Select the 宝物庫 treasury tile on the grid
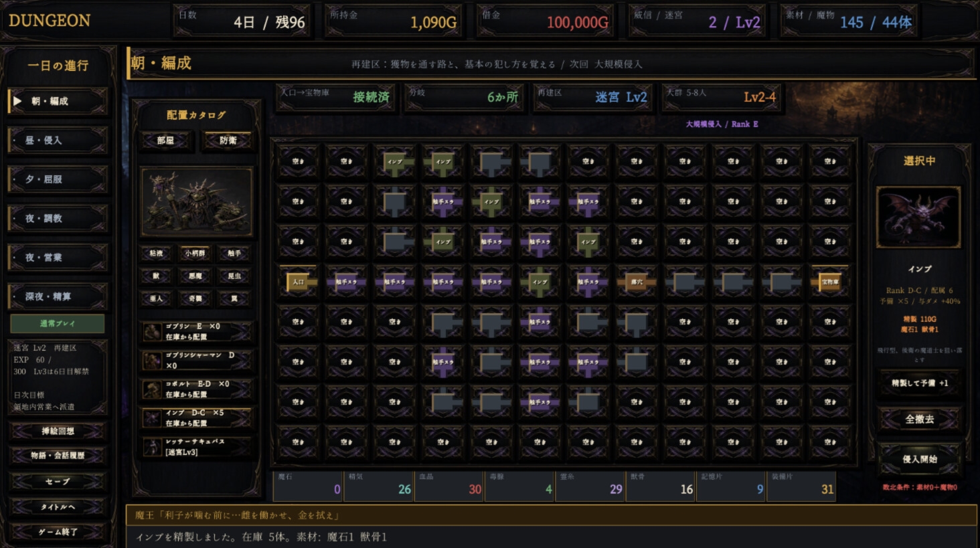This screenshot has width=980, height=548. [829, 282]
